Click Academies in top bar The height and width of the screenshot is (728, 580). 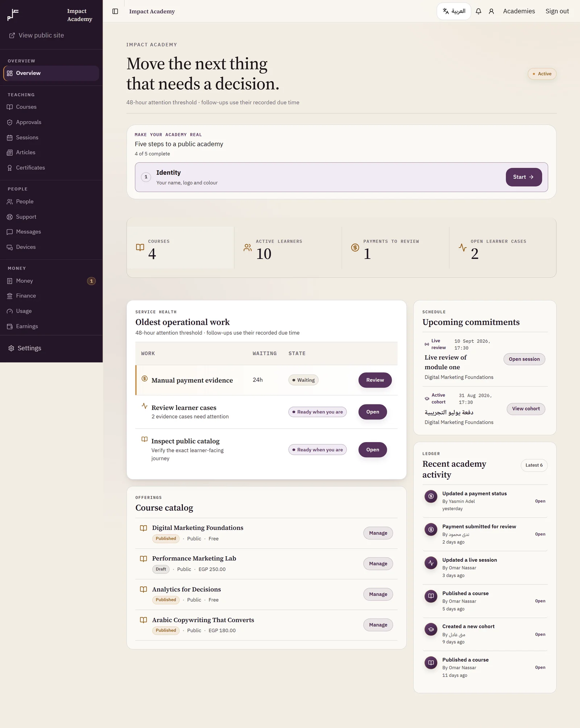[x=519, y=11]
